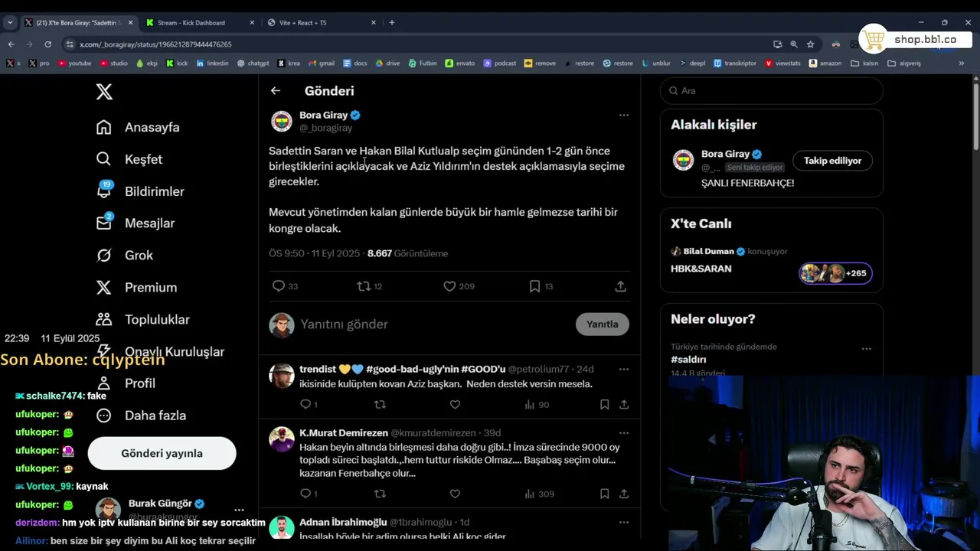Open Bora Giray profile name in post
The height and width of the screenshot is (551, 980).
tap(323, 116)
